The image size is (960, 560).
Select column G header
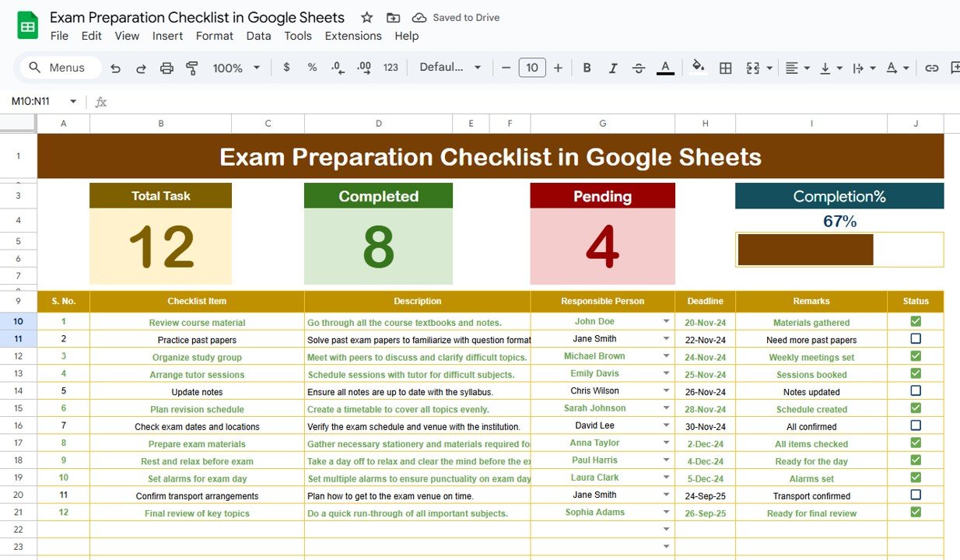pyautogui.click(x=602, y=123)
